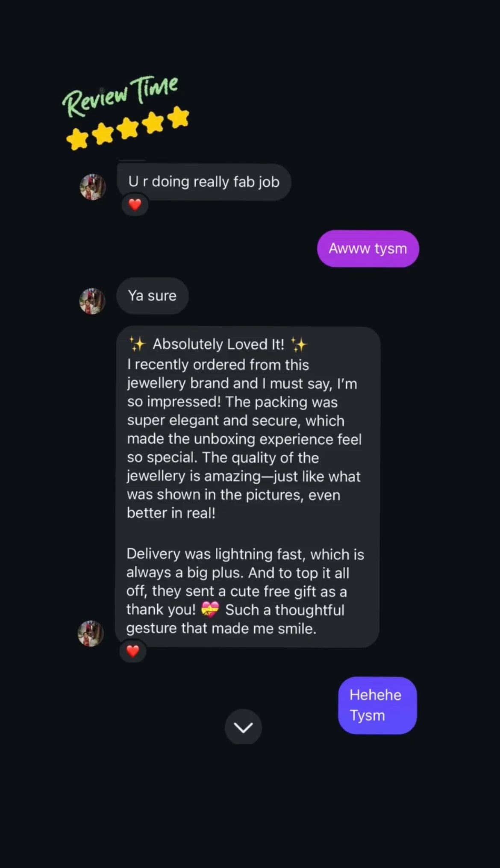The height and width of the screenshot is (868, 500).
Task: Click sparkles emoji before "Absolutely Loved It!"
Action: point(137,344)
